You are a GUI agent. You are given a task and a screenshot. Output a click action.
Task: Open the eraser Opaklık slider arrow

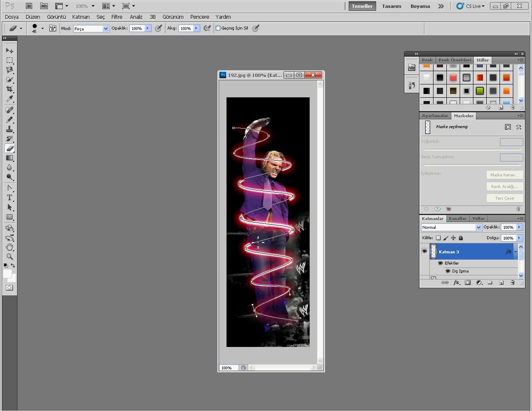148,28
